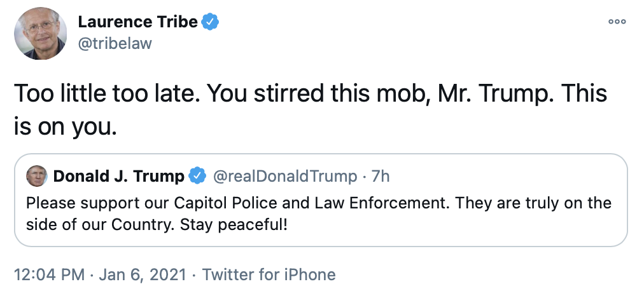This screenshot has height=291, width=644.
Task: Open the Donald J. Trump name link
Action: coord(119,176)
